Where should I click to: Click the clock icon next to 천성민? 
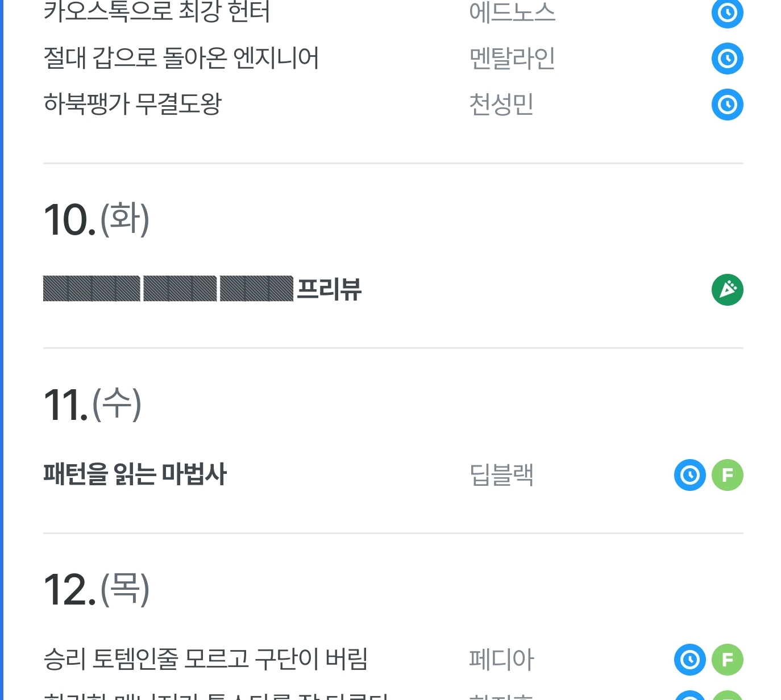[727, 105]
